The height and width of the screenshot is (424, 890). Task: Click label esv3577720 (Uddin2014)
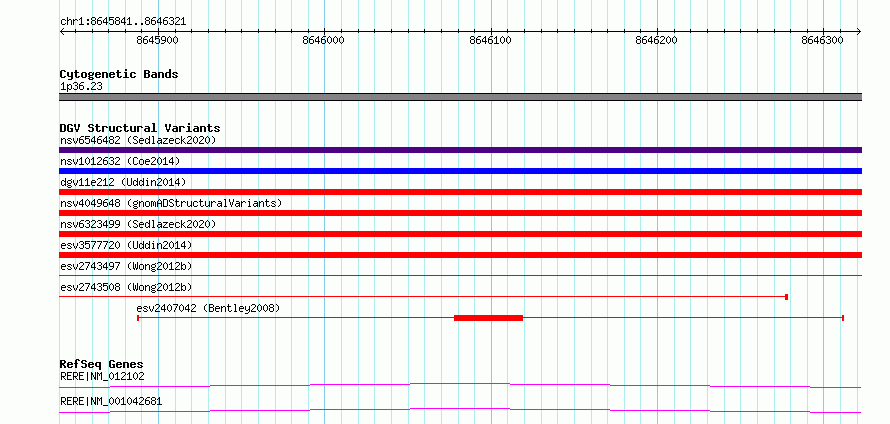coord(126,245)
